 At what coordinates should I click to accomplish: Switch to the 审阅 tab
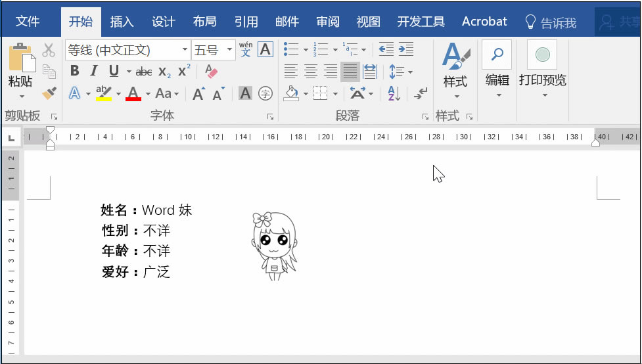coord(328,21)
